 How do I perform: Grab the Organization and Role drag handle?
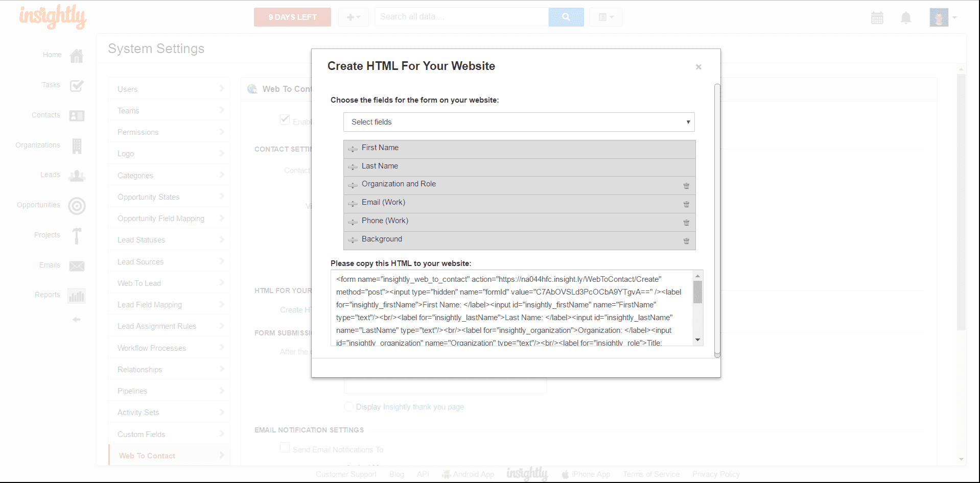coord(353,185)
